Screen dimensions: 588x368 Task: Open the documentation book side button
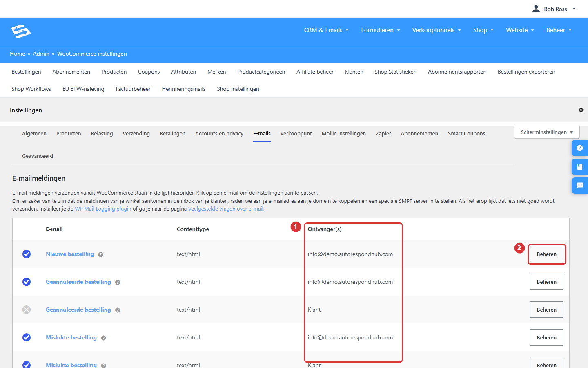(x=579, y=167)
